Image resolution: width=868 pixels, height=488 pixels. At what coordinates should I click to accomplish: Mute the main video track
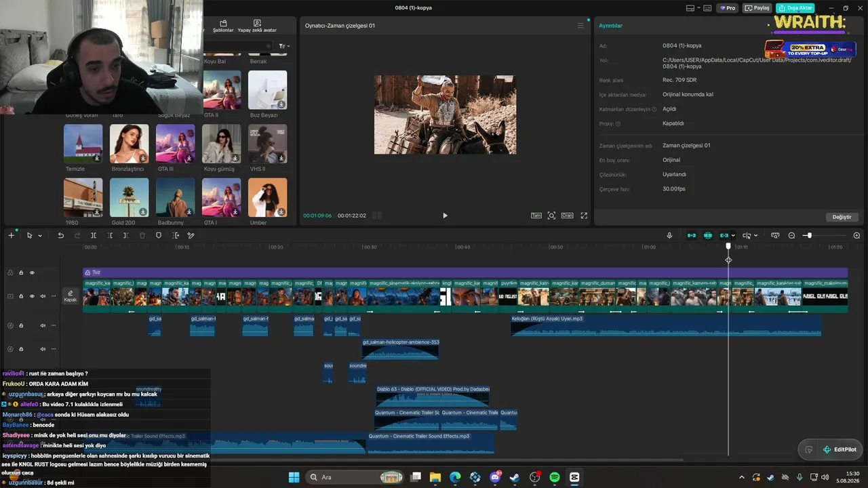coord(43,296)
